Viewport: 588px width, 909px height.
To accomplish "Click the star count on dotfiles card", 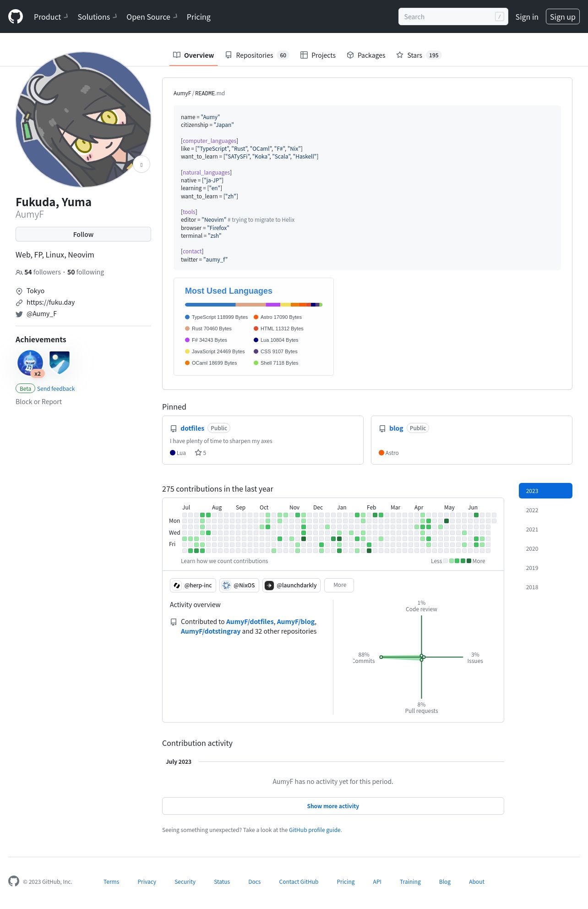I will coord(201,453).
